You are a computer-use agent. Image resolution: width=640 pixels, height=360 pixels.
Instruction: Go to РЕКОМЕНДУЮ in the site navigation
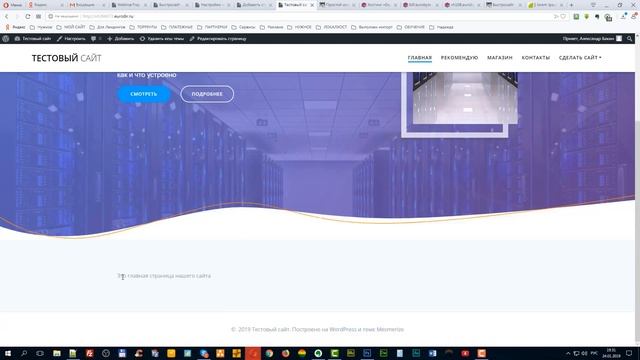pyautogui.click(x=459, y=58)
